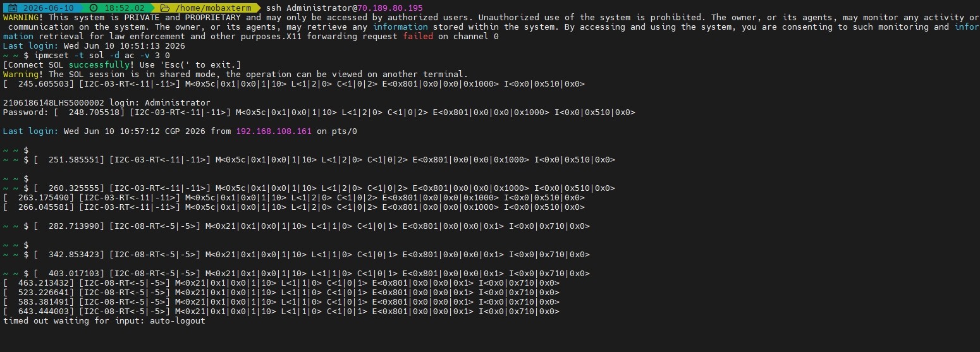Click the timestamp 245.605503 log line

pos(294,84)
